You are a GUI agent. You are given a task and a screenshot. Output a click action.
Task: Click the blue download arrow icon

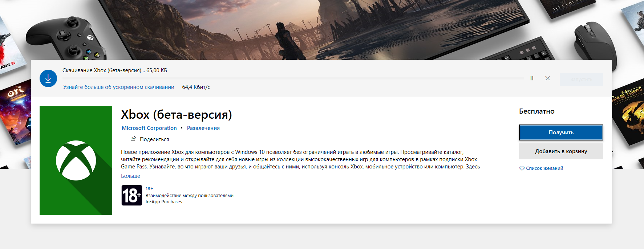(48, 78)
